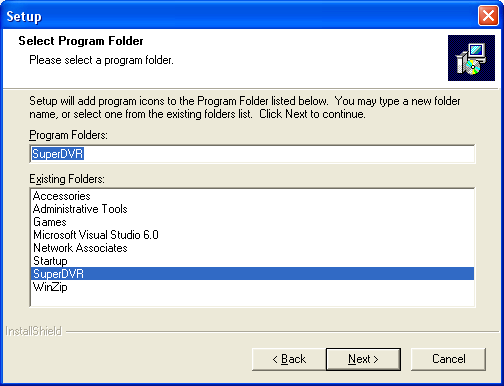Cancel the setup wizard

pos(448,359)
